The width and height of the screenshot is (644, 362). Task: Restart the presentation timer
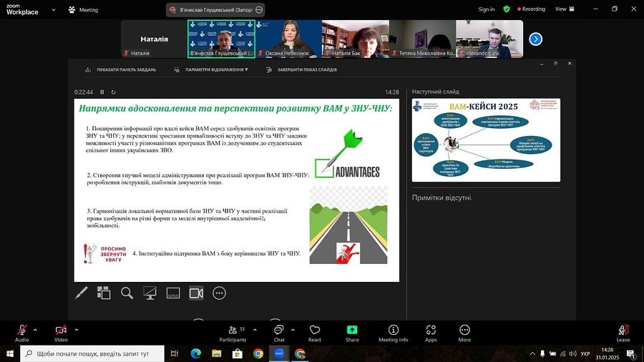pos(113,92)
